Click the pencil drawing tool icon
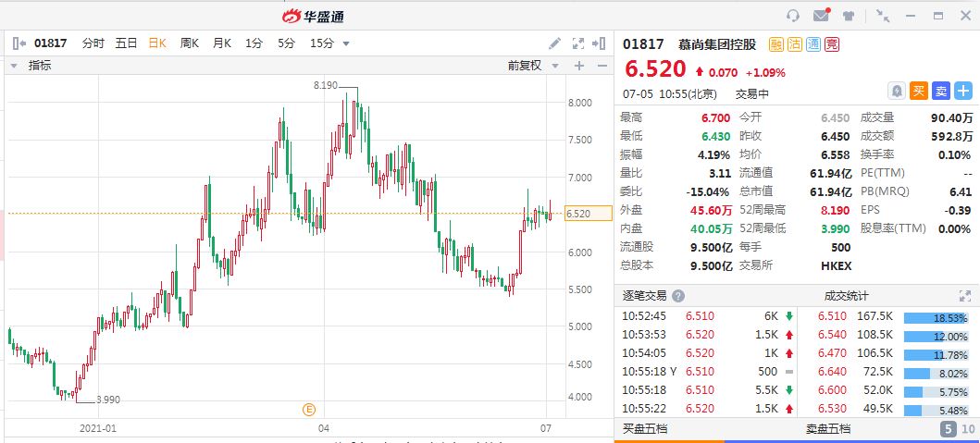The width and height of the screenshot is (980, 443). (555, 43)
